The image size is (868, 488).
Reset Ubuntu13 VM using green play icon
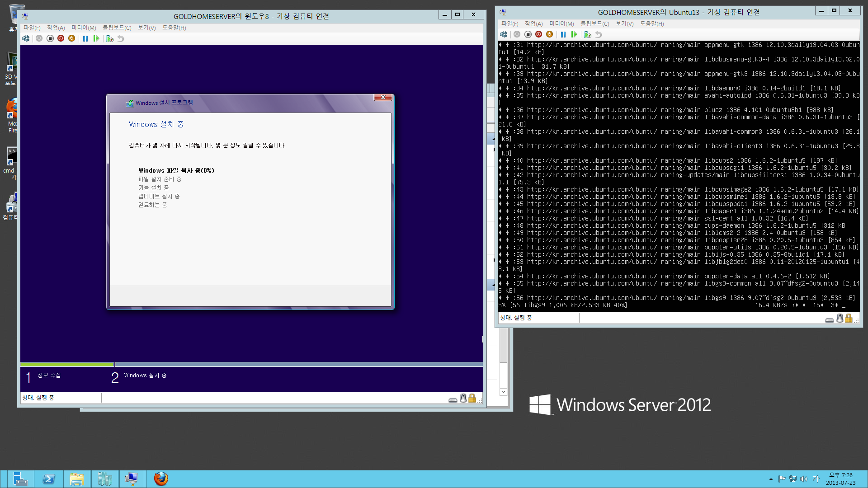(574, 34)
